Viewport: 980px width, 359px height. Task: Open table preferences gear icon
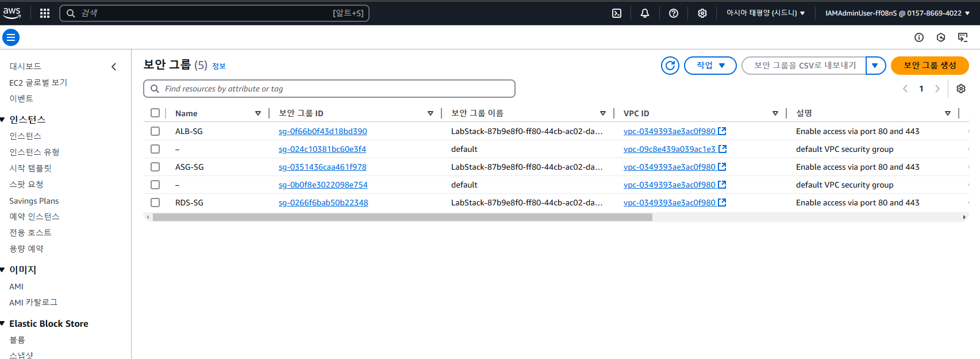961,89
